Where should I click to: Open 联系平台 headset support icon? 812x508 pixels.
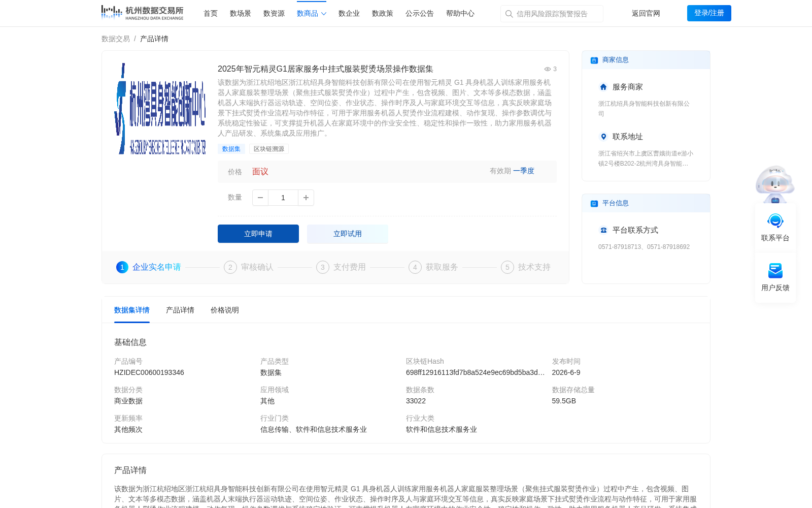pyautogui.click(x=775, y=220)
